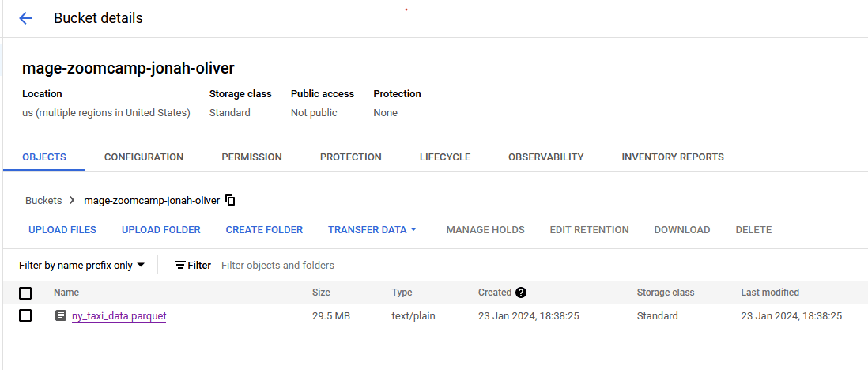Open the ny_taxi_data.parquet file link
Viewport: 868px width, 370px height.
(x=119, y=316)
